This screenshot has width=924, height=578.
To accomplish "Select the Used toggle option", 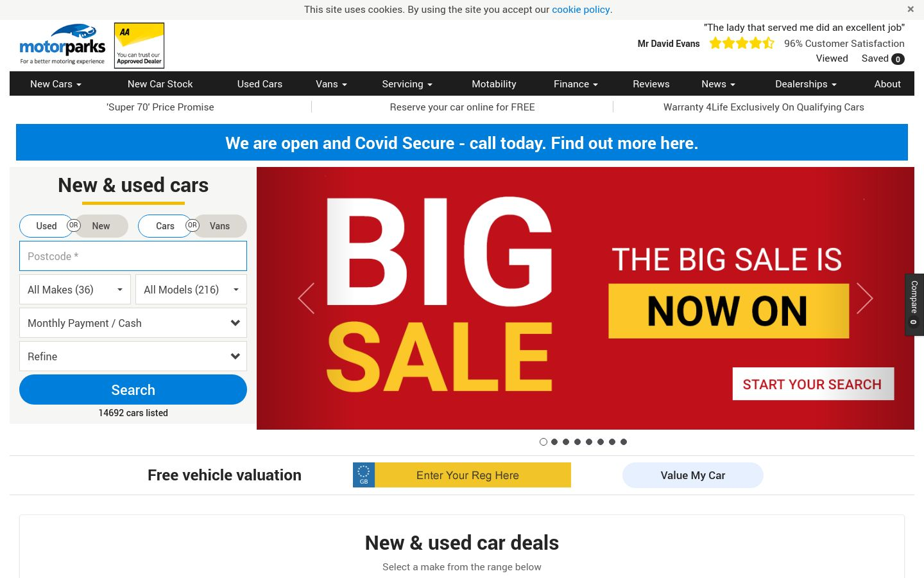I will coord(46,226).
